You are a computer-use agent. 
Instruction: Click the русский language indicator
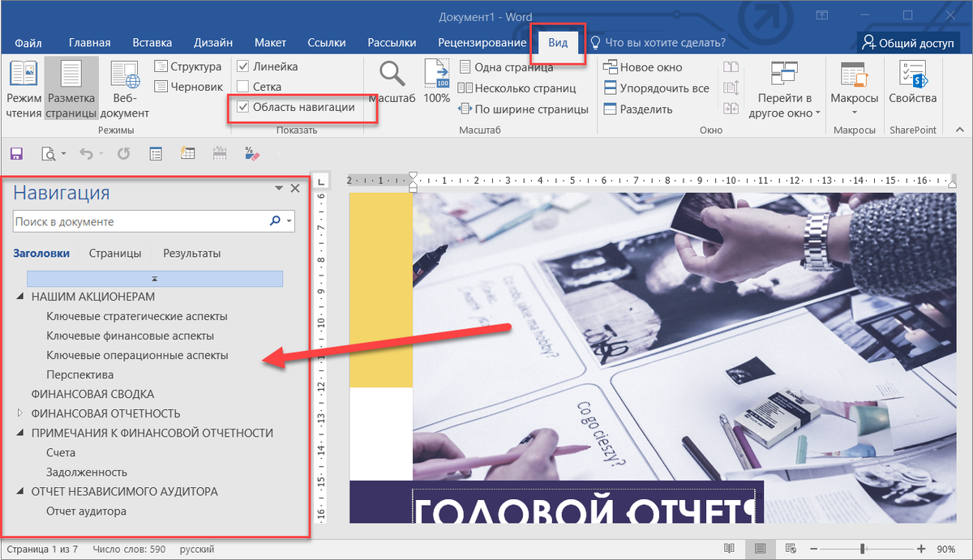(x=197, y=549)
